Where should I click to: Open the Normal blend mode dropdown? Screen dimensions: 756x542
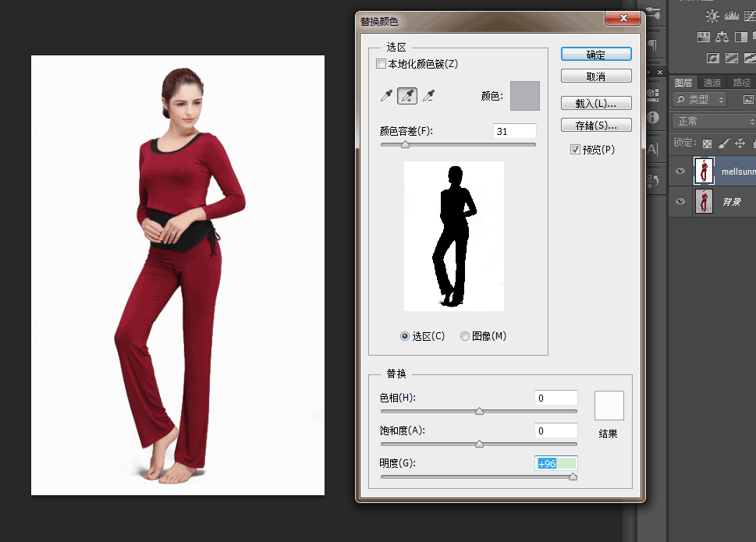coord(714,121)
